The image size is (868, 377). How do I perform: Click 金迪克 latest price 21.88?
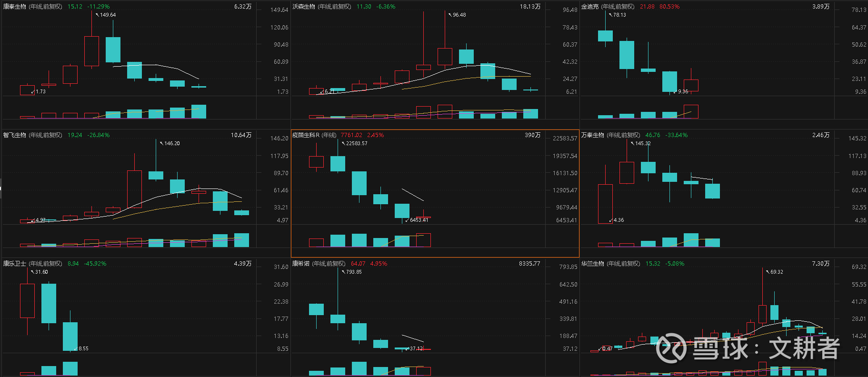tap(647, 7)
